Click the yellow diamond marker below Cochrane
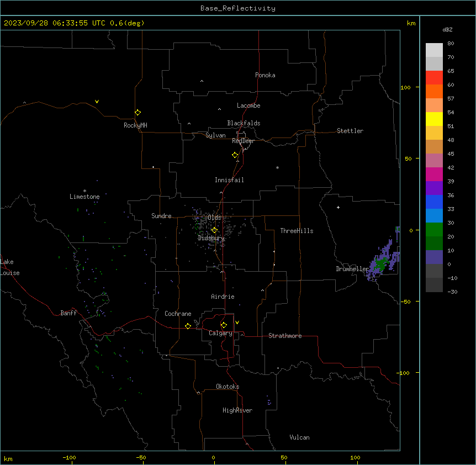Screen dimensions: 476x465 point(188,326)
